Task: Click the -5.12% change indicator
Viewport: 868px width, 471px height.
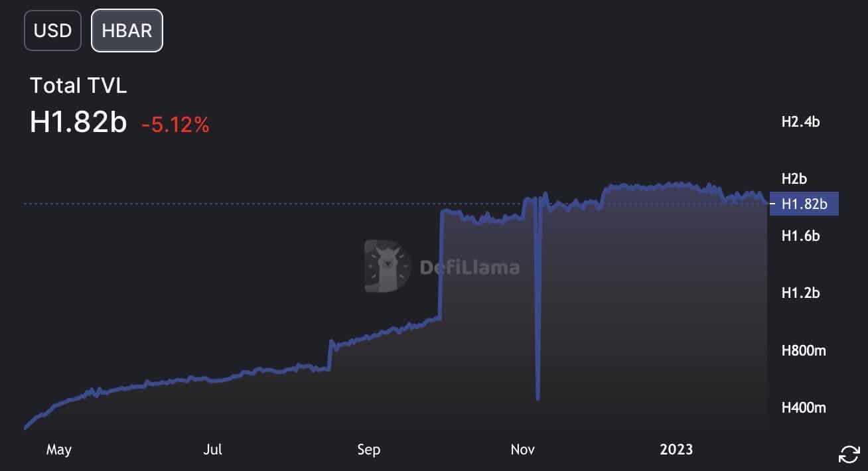Action: click(175, 124)
